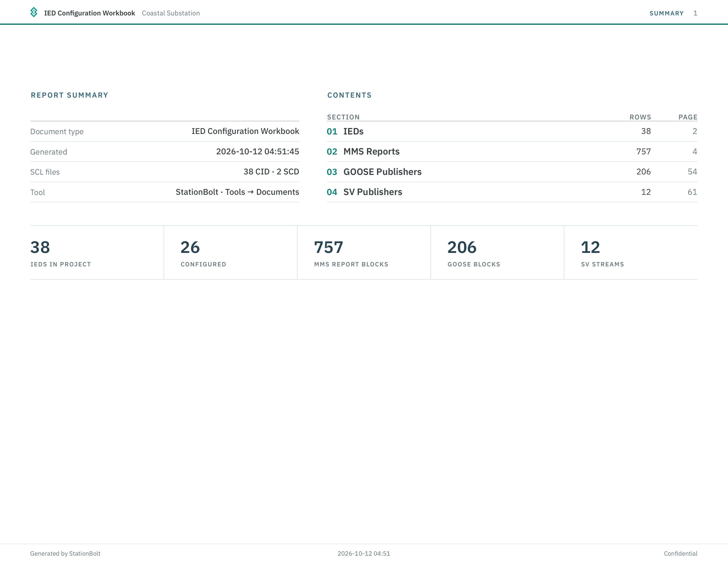Select the 26 Configured stat card

230,252
